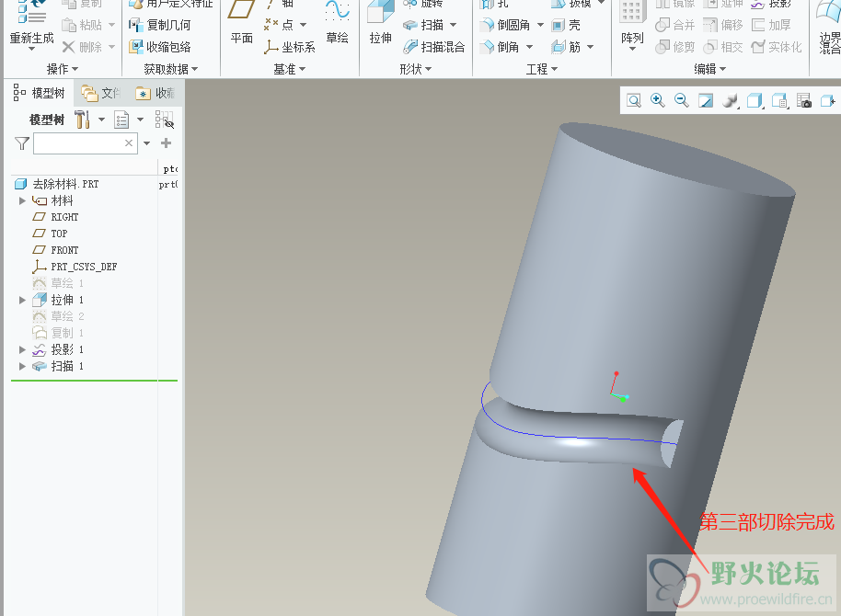Open the 点 dropdown arrow

coord(303,25)
